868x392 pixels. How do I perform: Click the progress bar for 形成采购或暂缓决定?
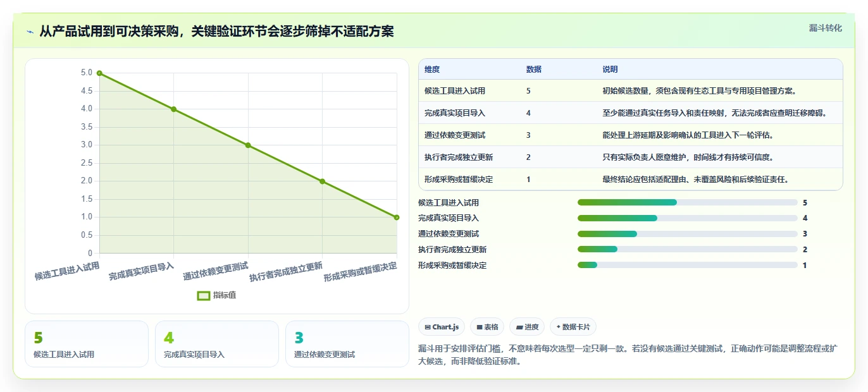(687, 266)
